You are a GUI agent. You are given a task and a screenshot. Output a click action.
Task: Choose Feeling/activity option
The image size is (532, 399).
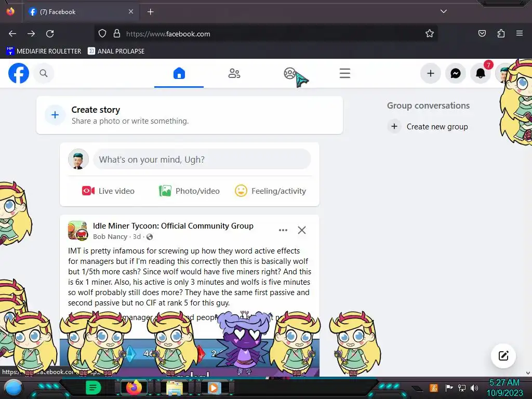coord(270,191)
